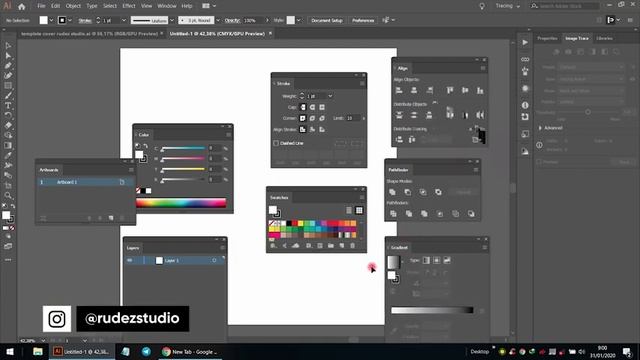The width and height of the screenshot is (640, 360).
Task: Choose Round Cap in Stroke panel
Action: [312, 107]
